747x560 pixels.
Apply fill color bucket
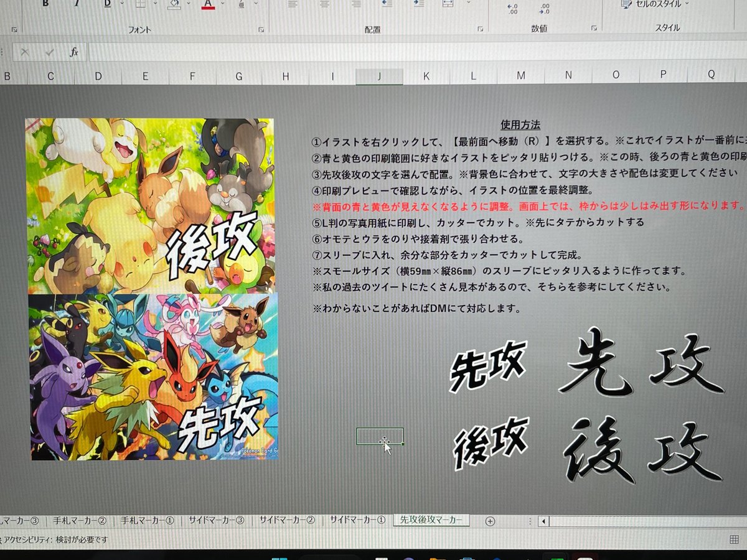coord(174,4)
